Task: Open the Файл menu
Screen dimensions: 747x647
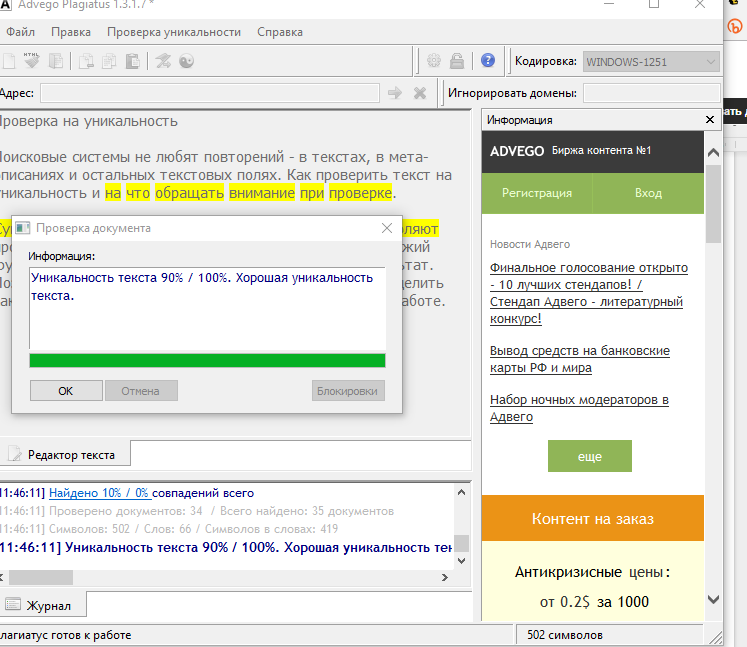Action: [x=20, y=32]
